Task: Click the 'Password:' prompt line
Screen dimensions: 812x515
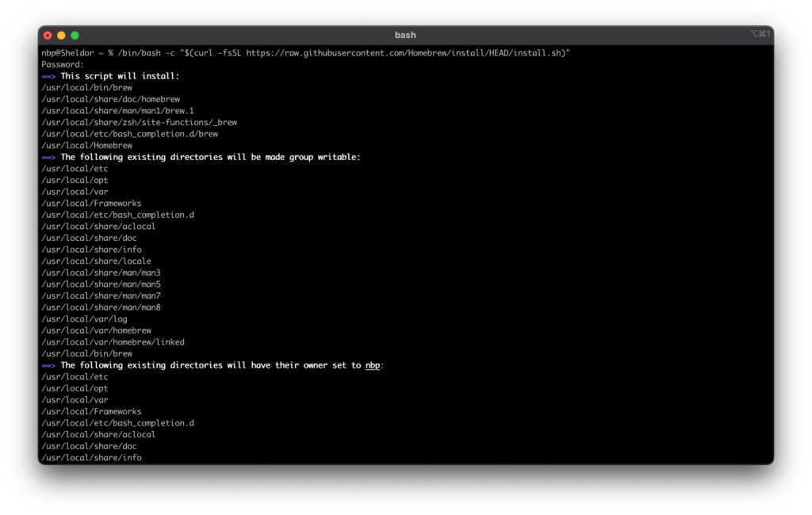Action: pos(63,65)
